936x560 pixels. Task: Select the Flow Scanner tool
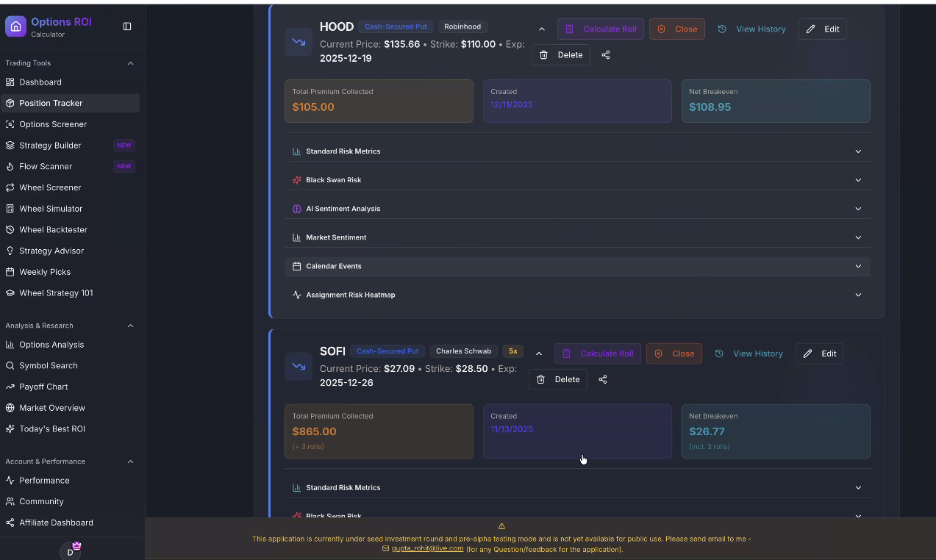(x=46, y=166)
